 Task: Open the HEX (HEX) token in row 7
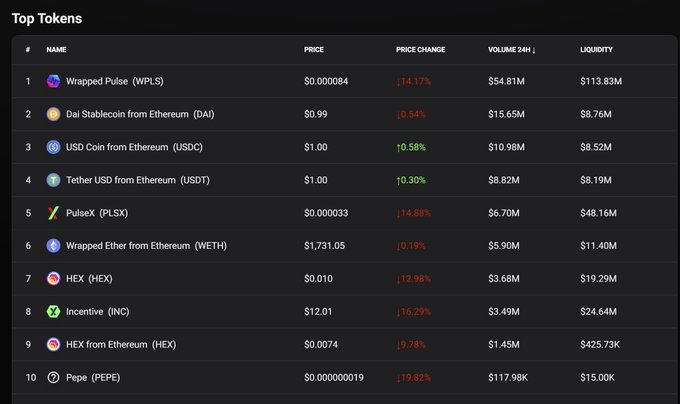[89, 279]
